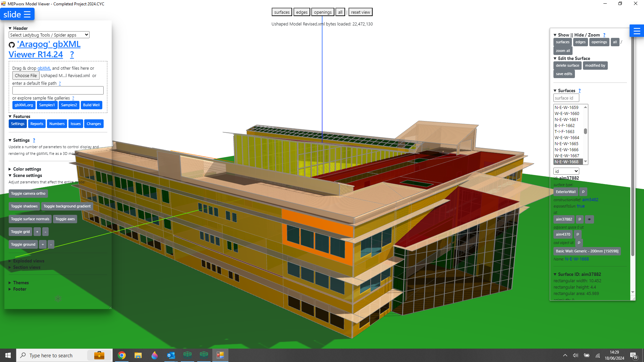Click the magnifier beside ExteriorWall surface type
This screenshot has height=362, width=644.
(x=583, y=191)
